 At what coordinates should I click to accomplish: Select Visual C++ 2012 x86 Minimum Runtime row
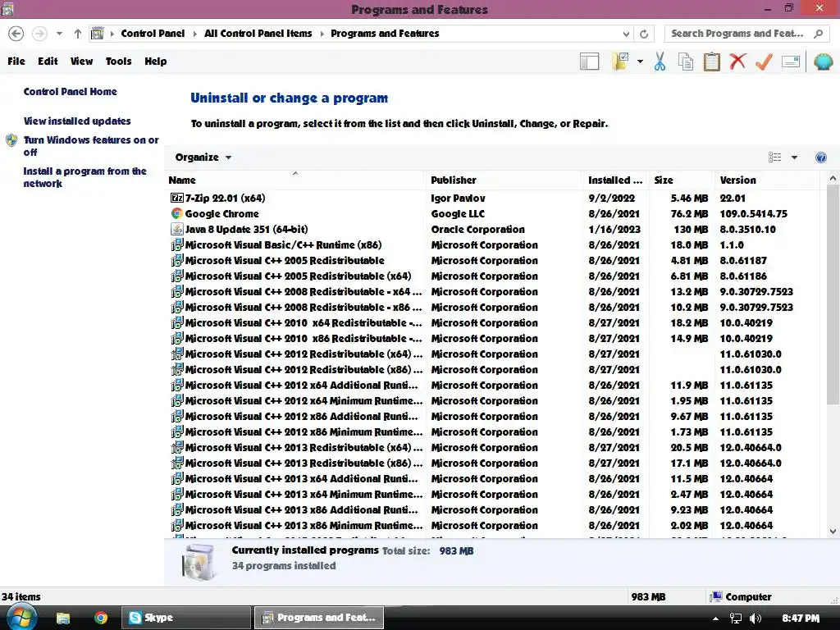pos(493,431)
